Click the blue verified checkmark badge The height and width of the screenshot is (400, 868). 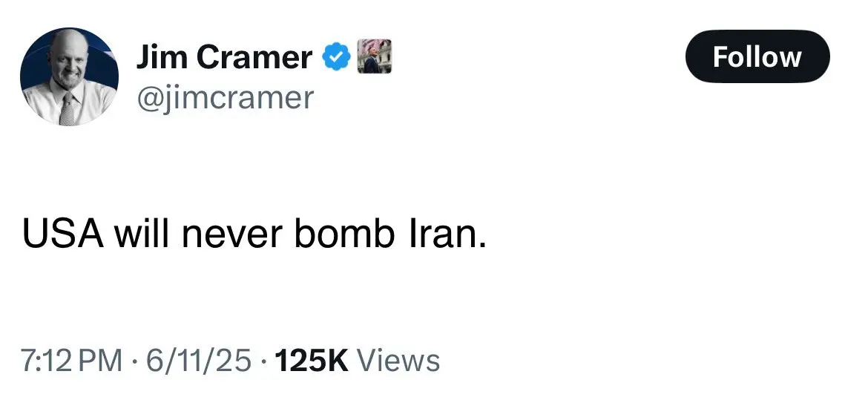336,56
